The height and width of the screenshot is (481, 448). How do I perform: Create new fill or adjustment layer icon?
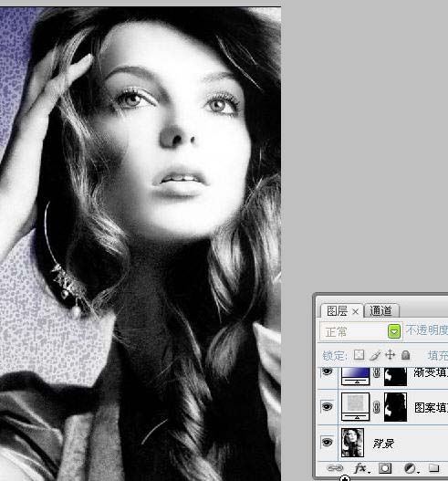click(411, 468)
